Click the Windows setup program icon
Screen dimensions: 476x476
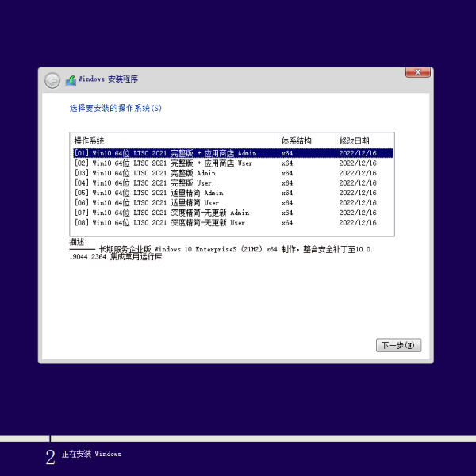(x=71, y=80)
